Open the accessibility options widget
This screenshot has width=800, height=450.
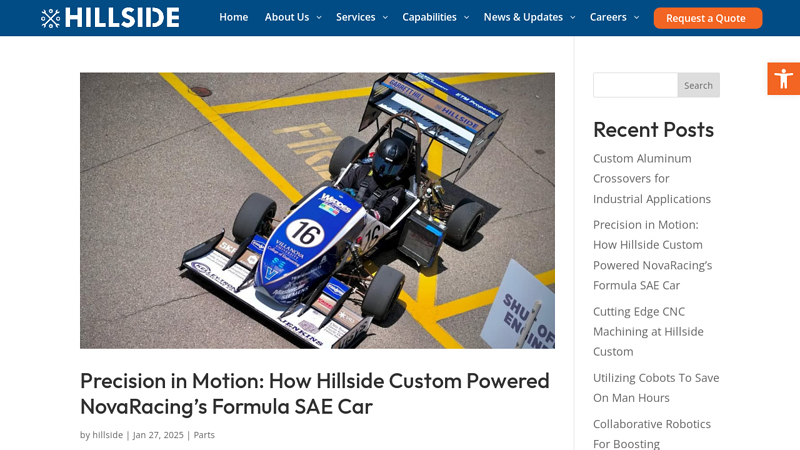click(783, 79)
